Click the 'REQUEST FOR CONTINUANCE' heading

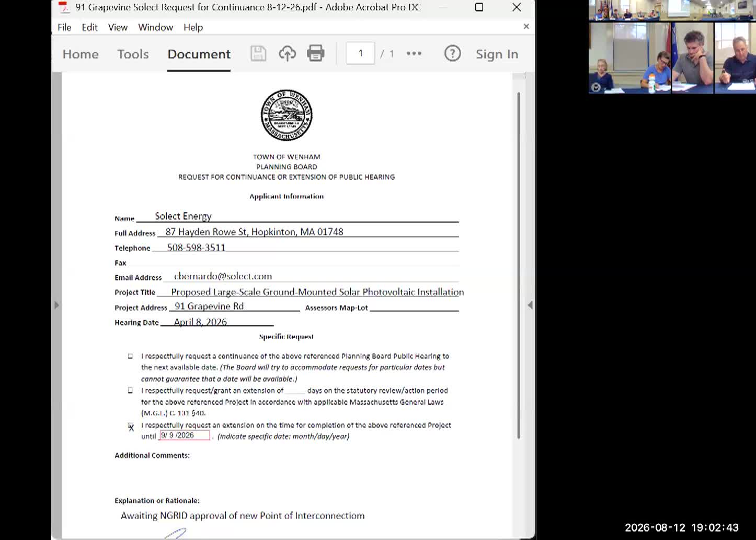pos(287,177)
